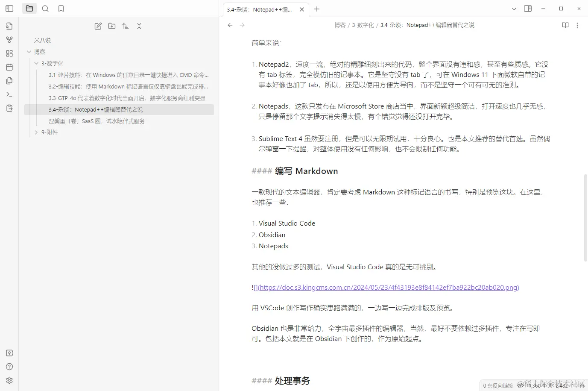Open the kingcms.com.cn image link
This screenshot has width=588, height=391.
coord(389,288)
